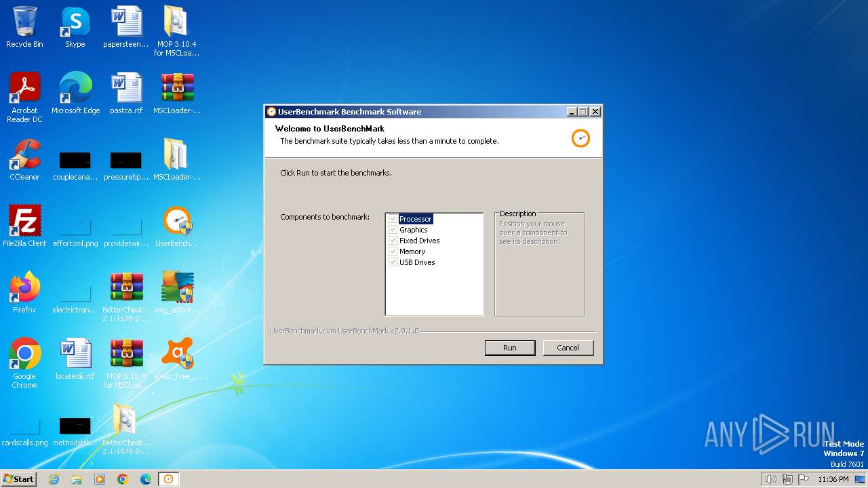868x488 pixels.
Task: Select the papersteen Word document icon
Action: click(x=126, y=27)
